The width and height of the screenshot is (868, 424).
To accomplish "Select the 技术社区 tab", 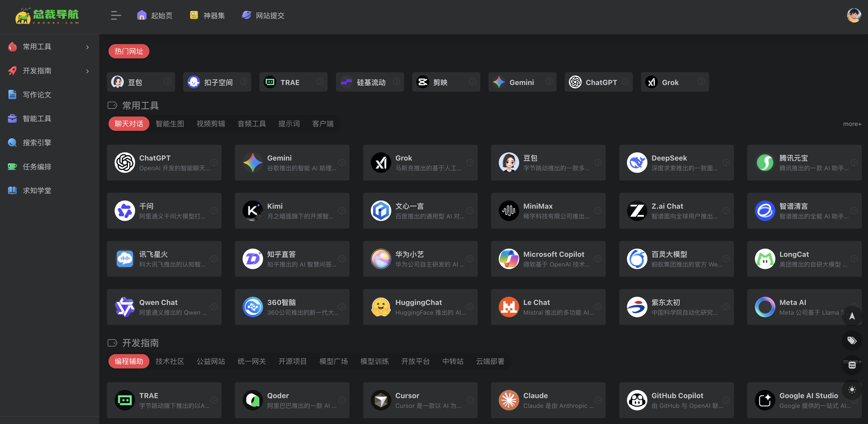I will 170,361.
